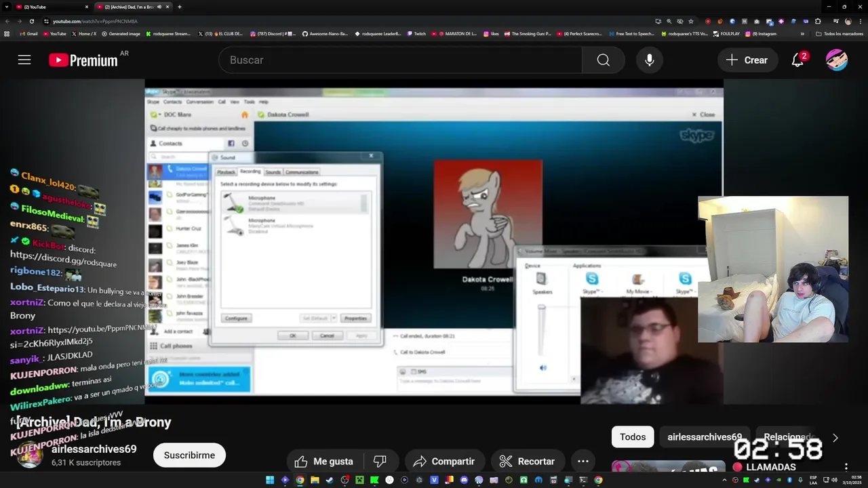Open the FOULPLAY bookmark

[726, 33]
